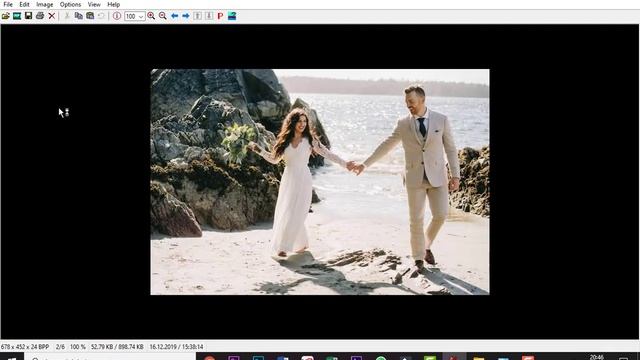Screen dimensions: 640x360
Task: Open properties with the red P icon
Action: coord(220,16)
